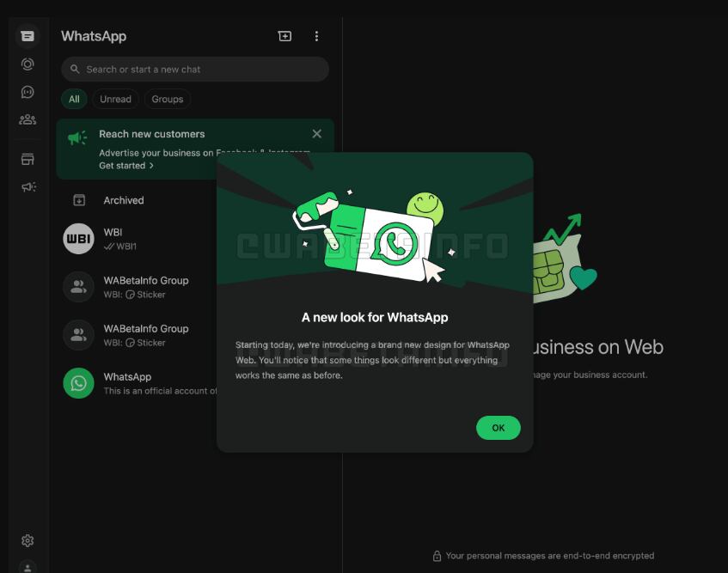The height and width of the screenshot is (573, 728).
Task: Open the Chats panel icon
Action: (x=28, y=35)
